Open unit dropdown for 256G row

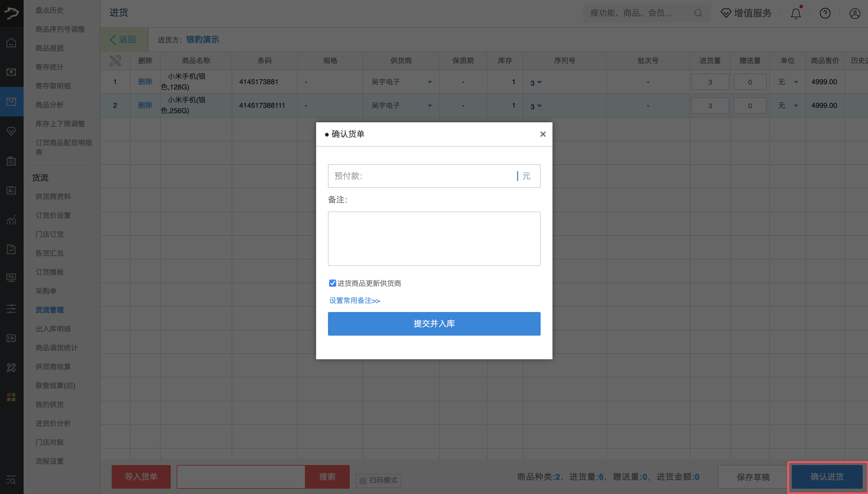(796, 106)
